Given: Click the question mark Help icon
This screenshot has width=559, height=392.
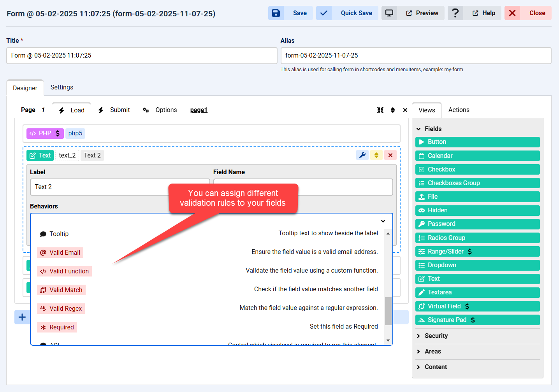Looking at the screenshot, I should coord(455,13).
